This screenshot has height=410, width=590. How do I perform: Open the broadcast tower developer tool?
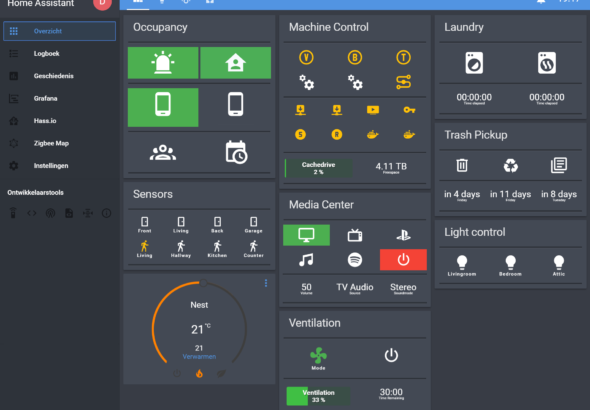pos(50,213)
